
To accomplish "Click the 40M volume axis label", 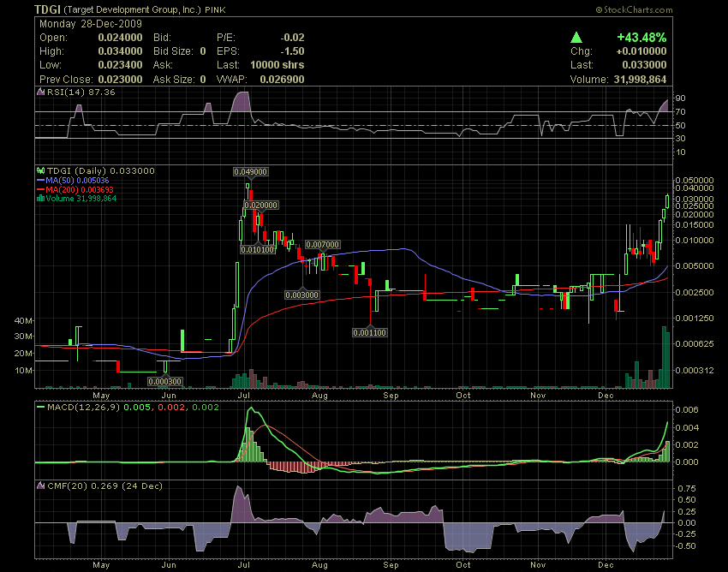I will (24, 320).
